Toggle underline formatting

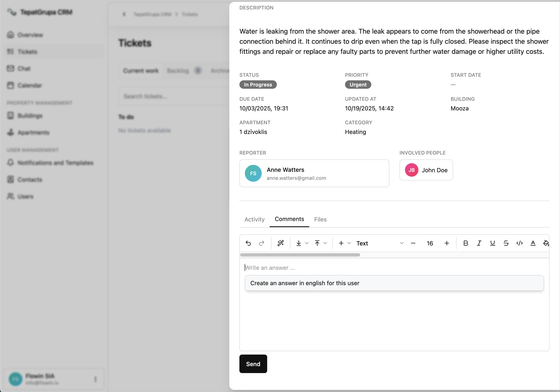point(492,243)
